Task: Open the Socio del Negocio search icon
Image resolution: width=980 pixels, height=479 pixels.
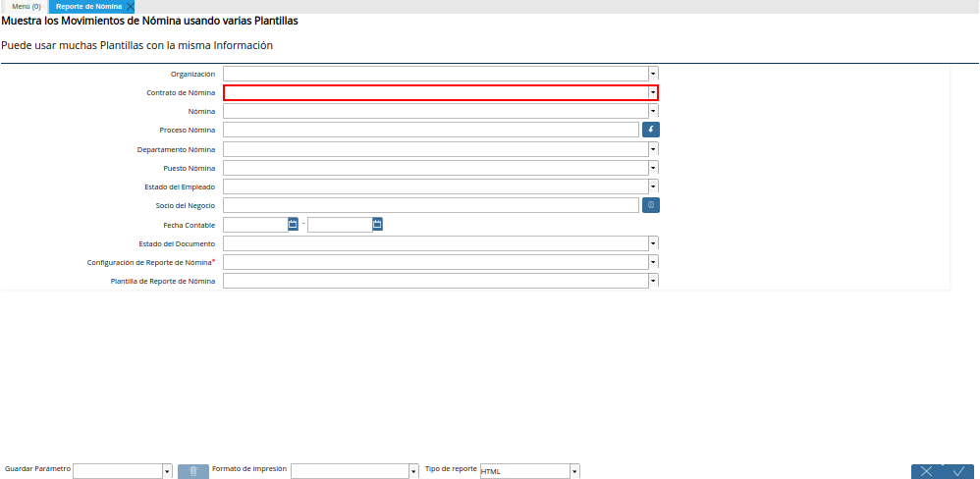Action: click(651, 205)
